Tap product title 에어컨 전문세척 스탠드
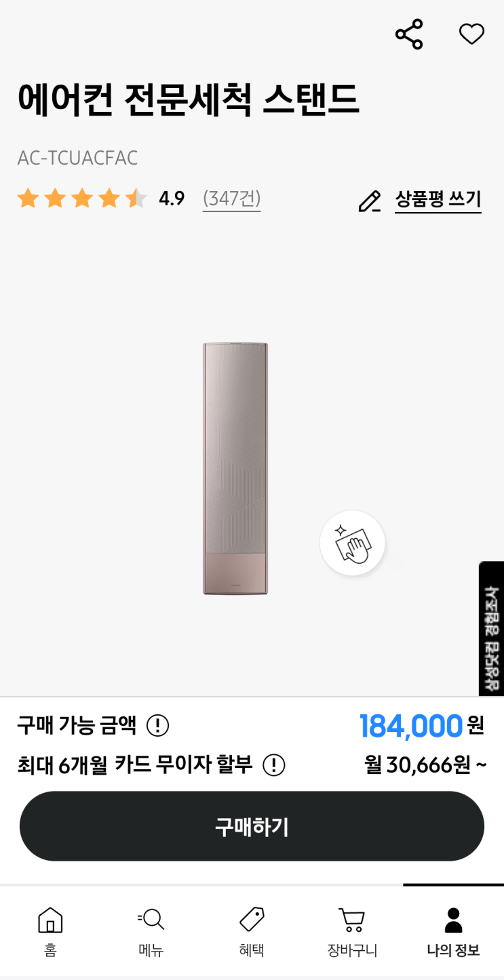This screenshot has width=504, height=980. (188, 99)
